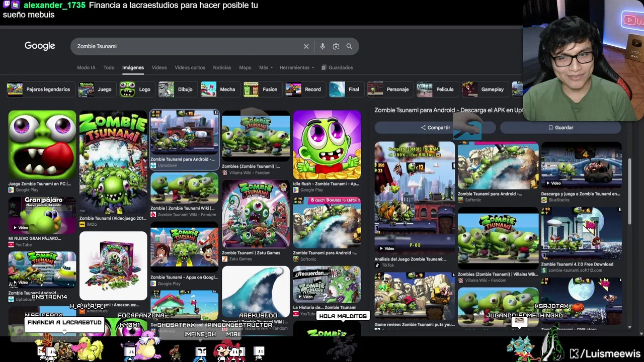The image size is (644, 362).
Task: Open the Maps tab
Action: (245, 67)
